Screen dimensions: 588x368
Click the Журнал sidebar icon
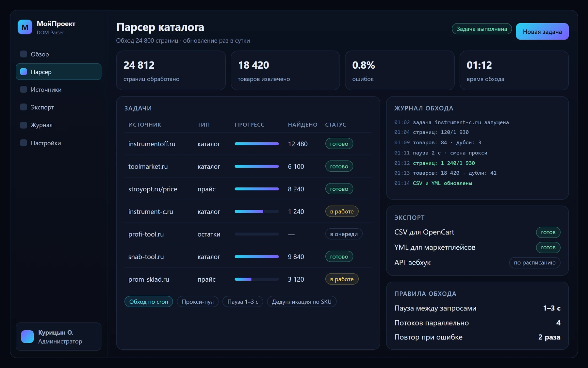click(x=24, y=125)
